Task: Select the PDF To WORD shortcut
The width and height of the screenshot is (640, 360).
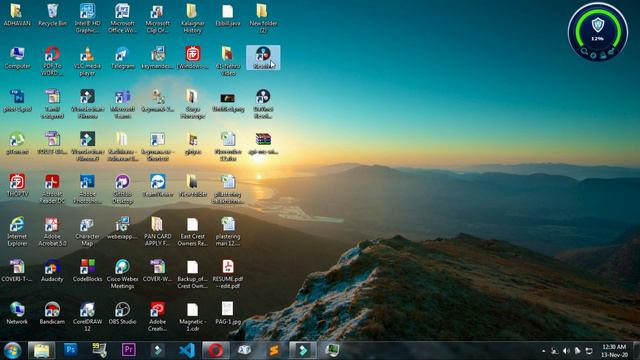Action: tap(52, 61)
